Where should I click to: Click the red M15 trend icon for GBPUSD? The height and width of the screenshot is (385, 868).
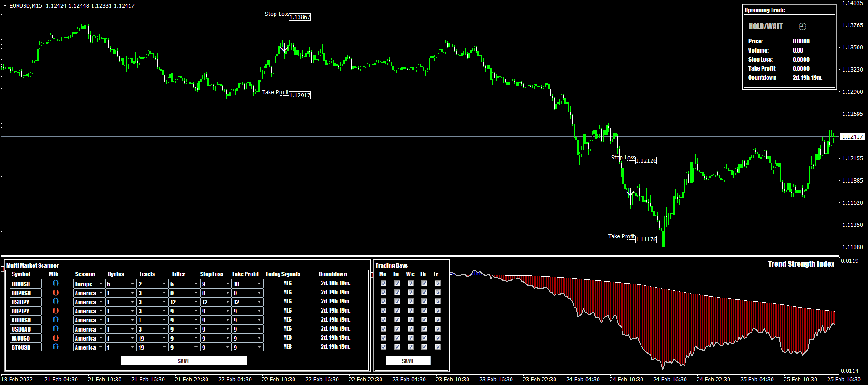56,293
